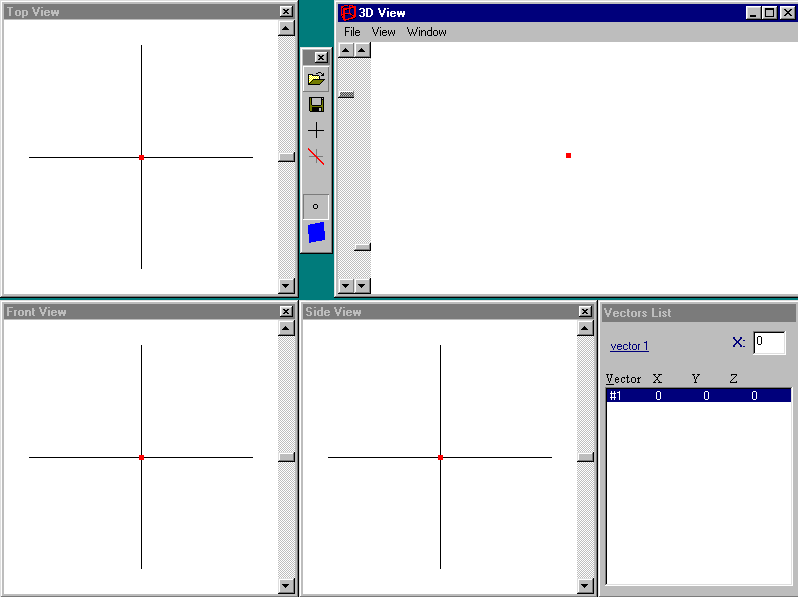Close the Side View window

pos(585,311)
